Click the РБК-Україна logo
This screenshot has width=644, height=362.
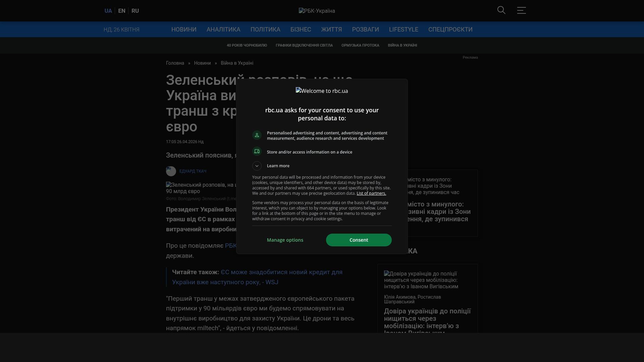coord(317,11)
